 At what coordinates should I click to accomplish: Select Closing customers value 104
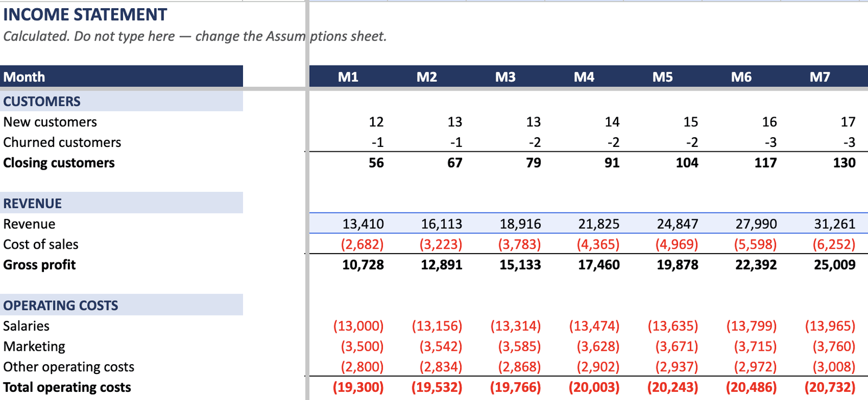pos(687,163)
